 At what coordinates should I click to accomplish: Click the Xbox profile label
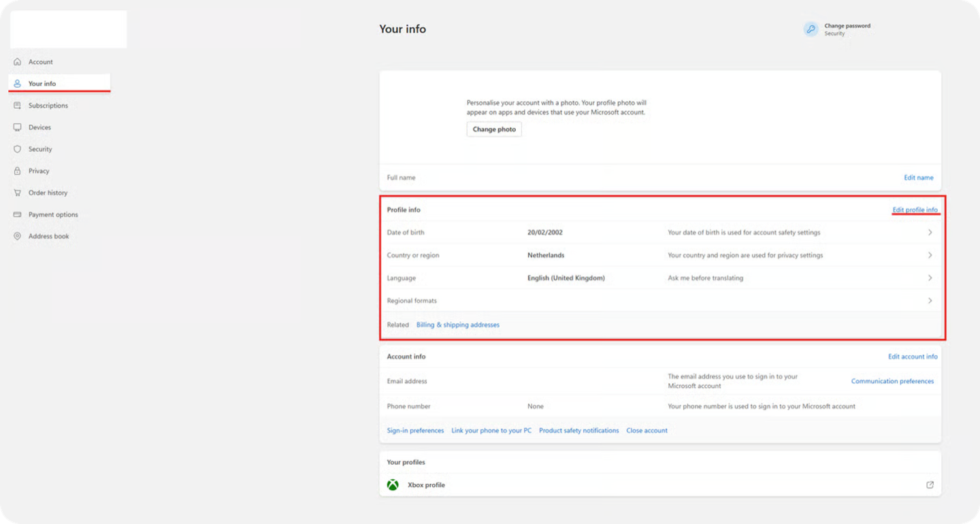tap(426, 485)
